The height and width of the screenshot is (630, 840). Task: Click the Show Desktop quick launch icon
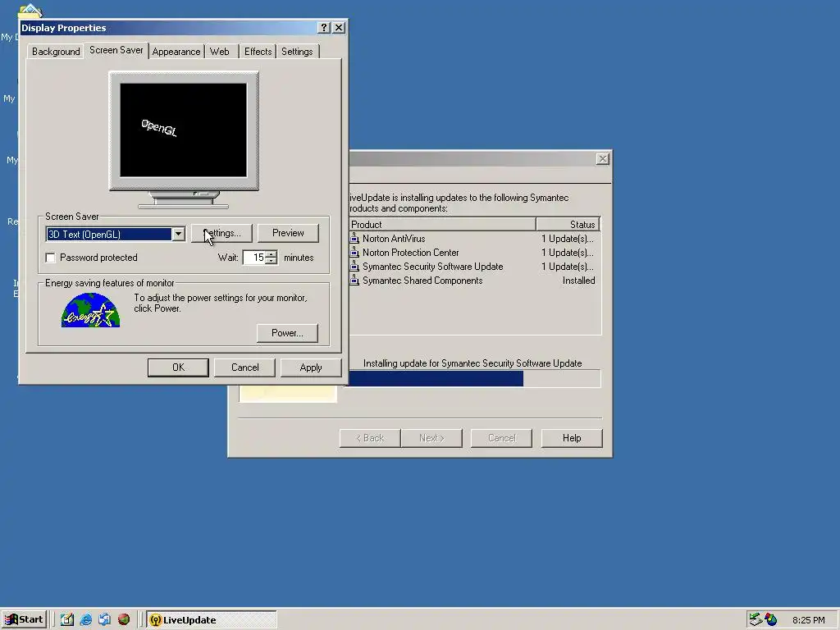click(67, 619)
